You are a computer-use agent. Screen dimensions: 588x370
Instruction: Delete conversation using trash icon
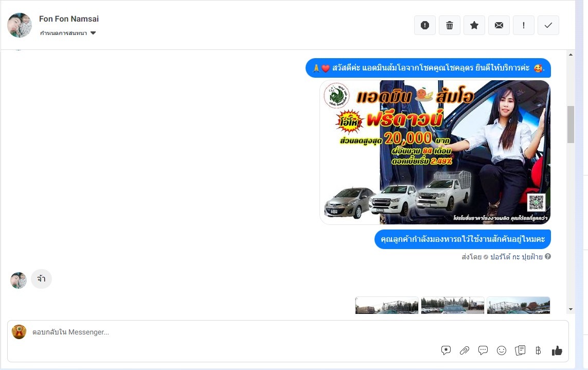pos(449,25)
